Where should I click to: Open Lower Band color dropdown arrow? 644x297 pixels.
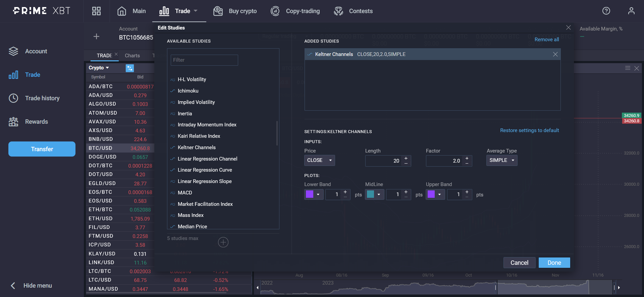point(318,194)
